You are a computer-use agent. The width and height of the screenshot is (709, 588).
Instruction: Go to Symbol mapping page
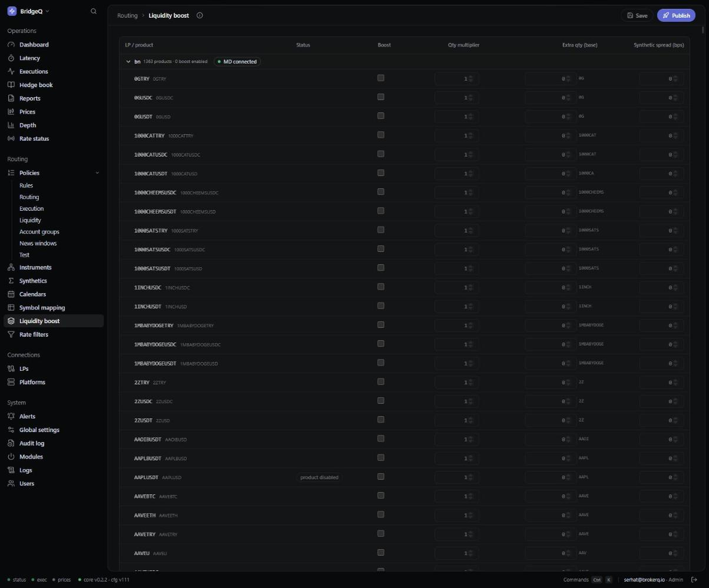point(42,307)
